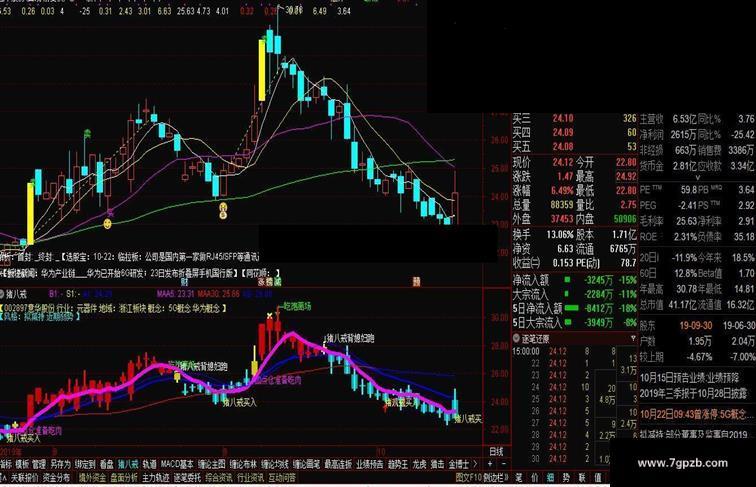The image size is (756, 487).
Task: Open the 逐笔还原 dropdown circle icon
Action: (516, 338)
